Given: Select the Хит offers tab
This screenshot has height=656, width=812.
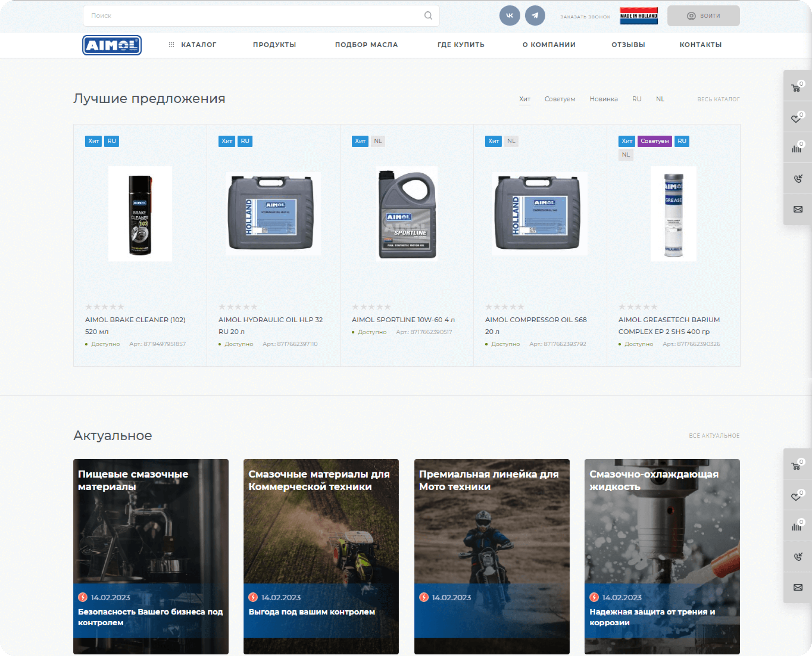Looking at the screenshot, I should pos(525,99).
